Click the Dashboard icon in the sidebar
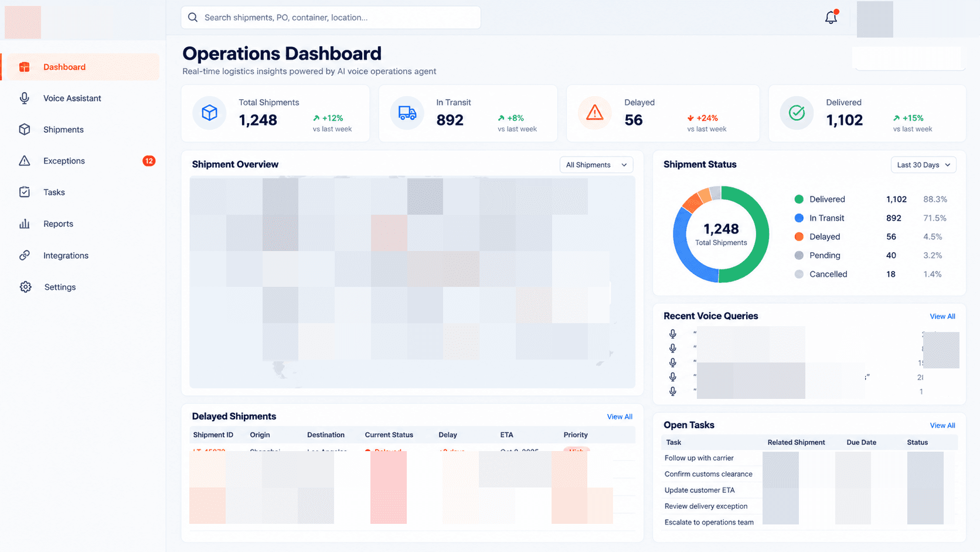 [25, 67]
